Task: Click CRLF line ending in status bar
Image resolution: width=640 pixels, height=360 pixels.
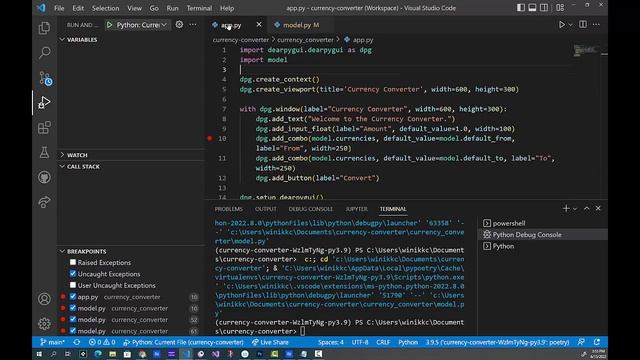Action: pos(383,342)
